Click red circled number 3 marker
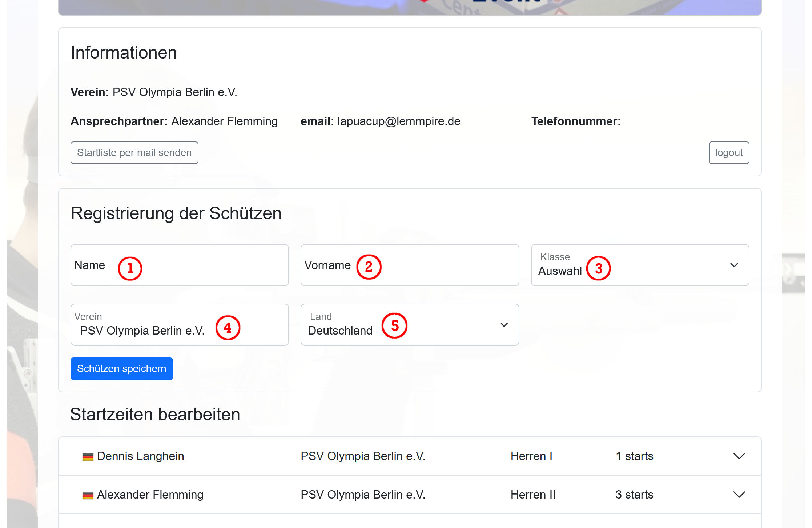The image size is (812, 528). coord(598,268)
